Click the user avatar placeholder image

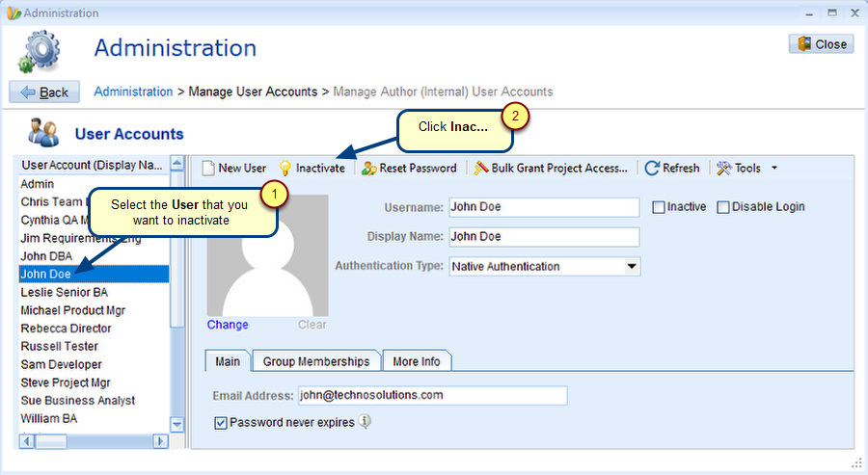[x=267, y=255]
